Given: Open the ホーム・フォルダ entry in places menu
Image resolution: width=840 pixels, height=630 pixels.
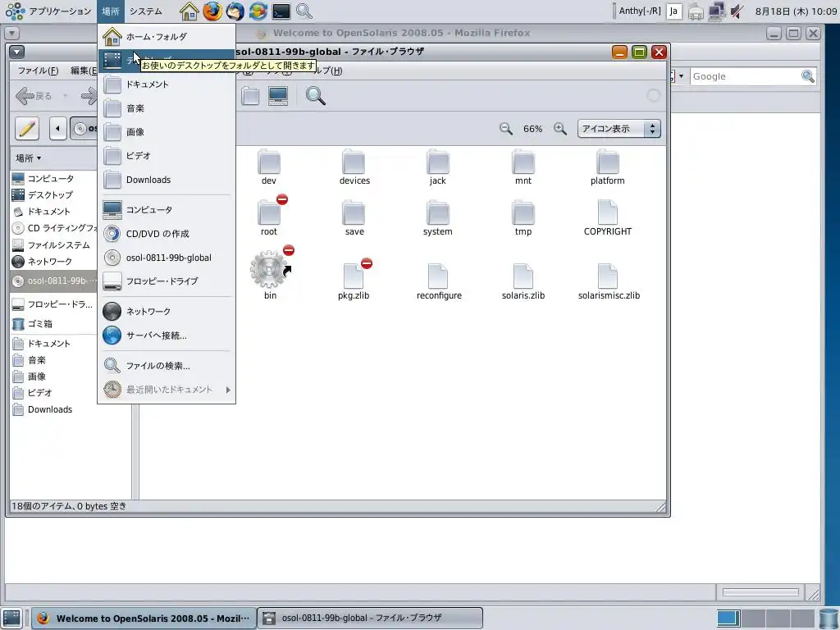Looking at the screenshot, I should pos(167,36).
